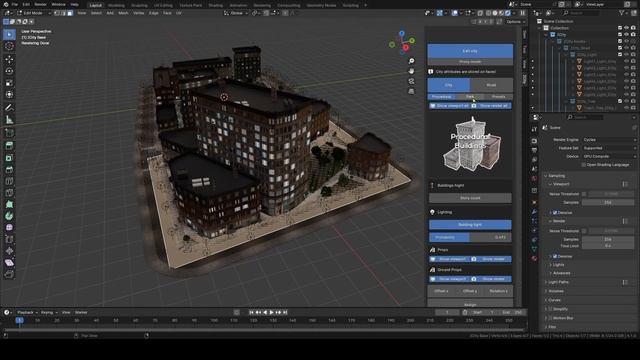
Task: Toggle the camera view icon in viewport
Action: click(411, 81)
